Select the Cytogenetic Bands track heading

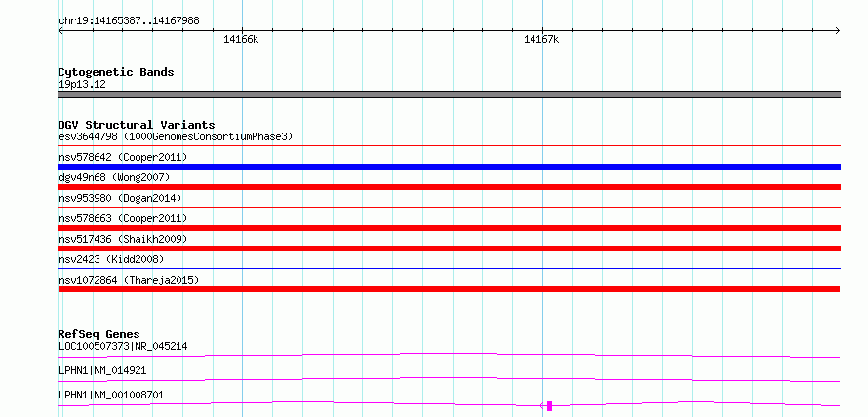click(116, 72)
